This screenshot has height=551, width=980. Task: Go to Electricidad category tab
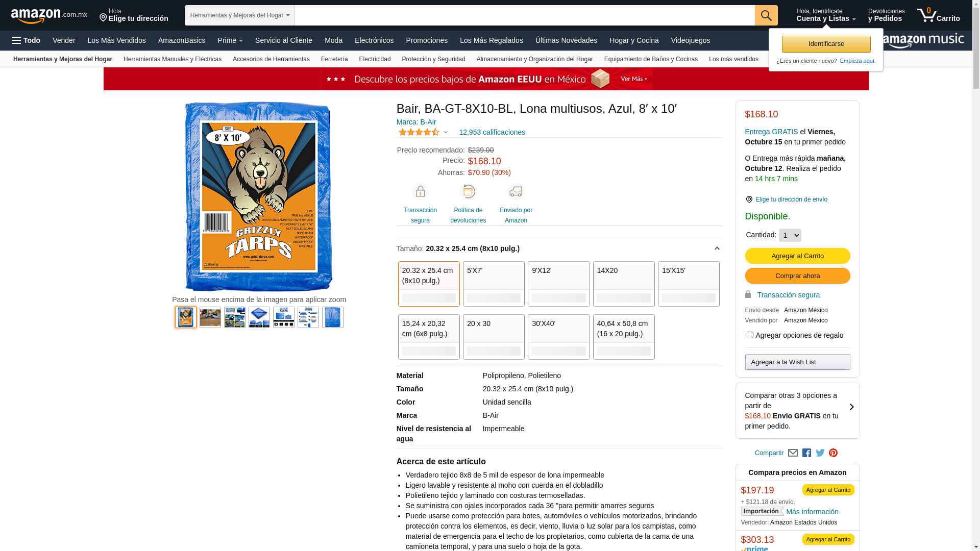pos(375,59)
